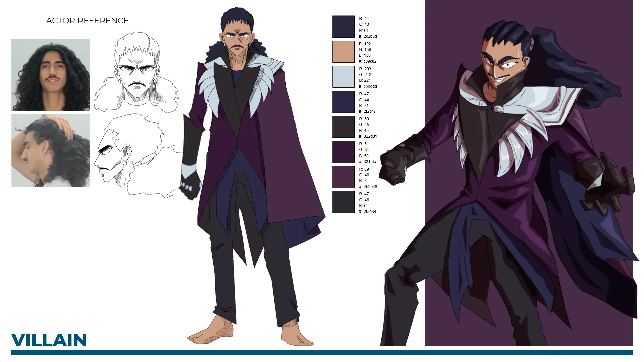644x362 pixels.
Task: Click the hex code text #: 452e48
Action: pos(368,187)
